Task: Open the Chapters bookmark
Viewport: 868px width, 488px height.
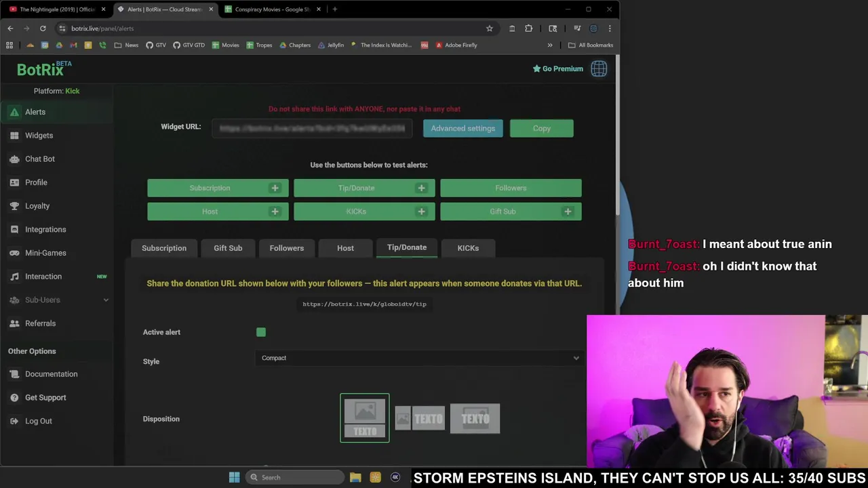Action: click(x=294, y=45)
